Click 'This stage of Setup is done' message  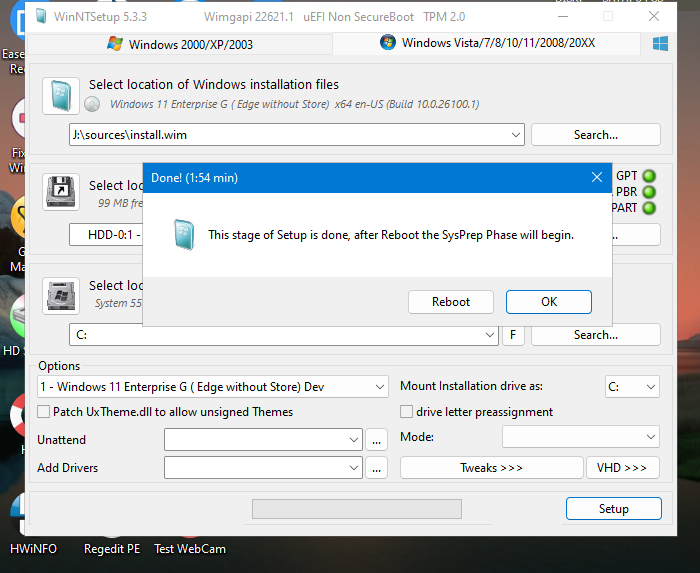click(391, 235)
